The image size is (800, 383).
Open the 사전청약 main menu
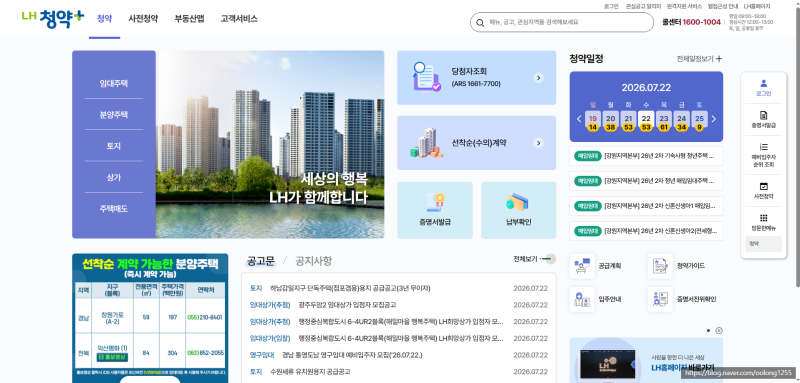(x=143, y=19)
